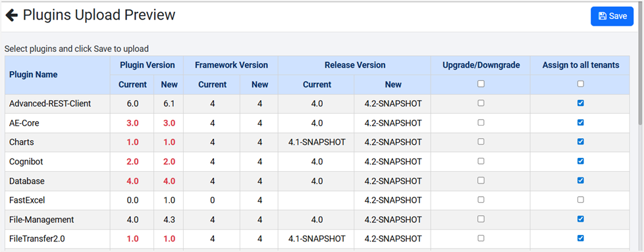Click current plugin version 0.0 for FastExcel

pyautogui.click(x=132, y=200)
